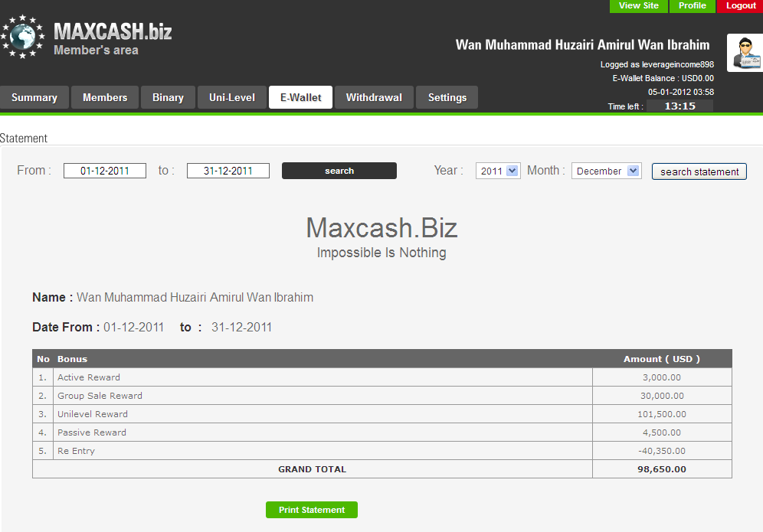Image resolution: width=763 pixels, height=532 pixels.
Task: Click the From date field
Action: (105, 171)
